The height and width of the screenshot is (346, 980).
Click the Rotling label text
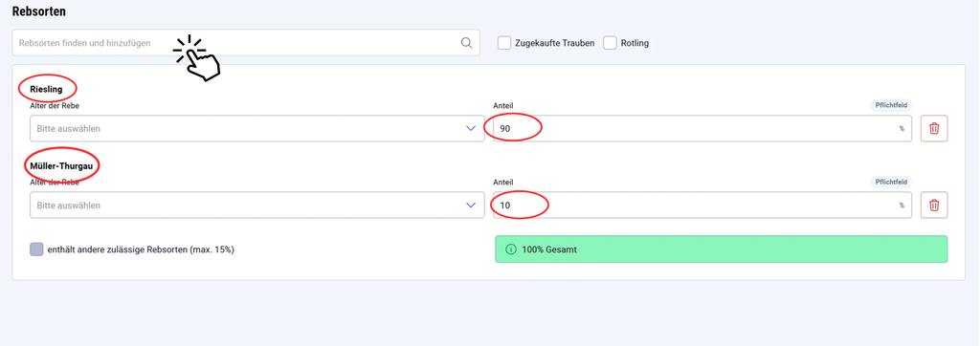pos(635,43)
